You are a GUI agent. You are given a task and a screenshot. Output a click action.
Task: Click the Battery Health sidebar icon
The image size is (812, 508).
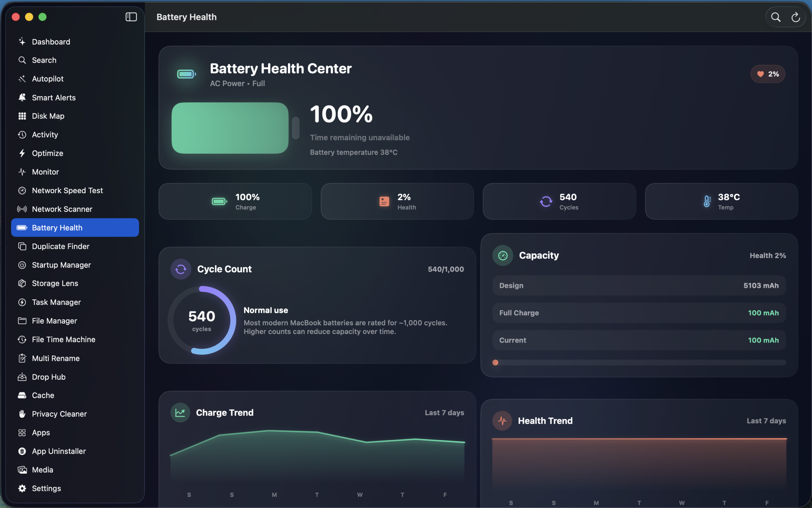point(22,228)
